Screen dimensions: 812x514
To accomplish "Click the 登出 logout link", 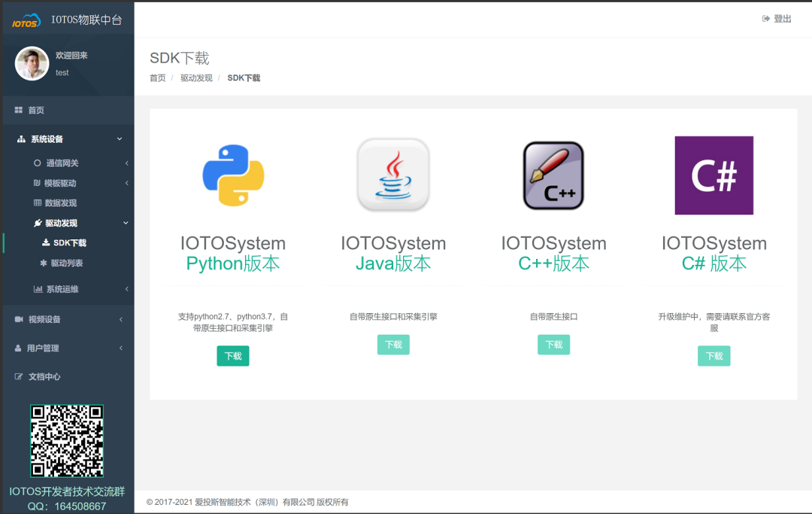I will [777, 19].
